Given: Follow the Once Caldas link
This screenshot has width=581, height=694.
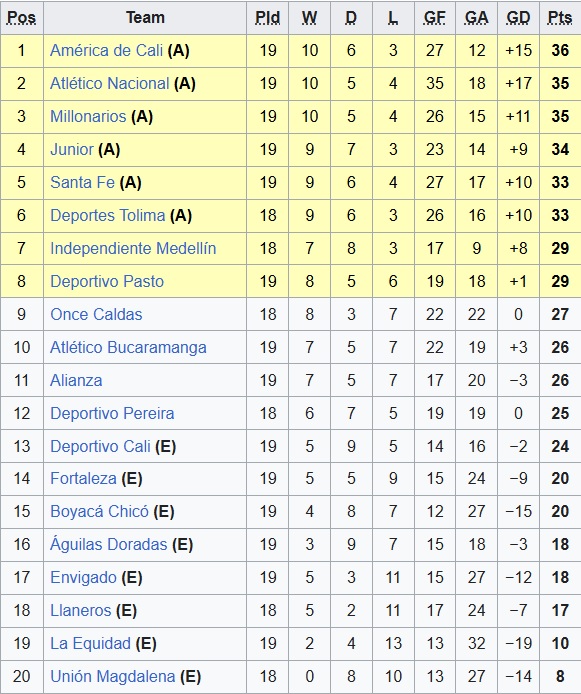Looking at the screenshot, I should pos(96,315).
